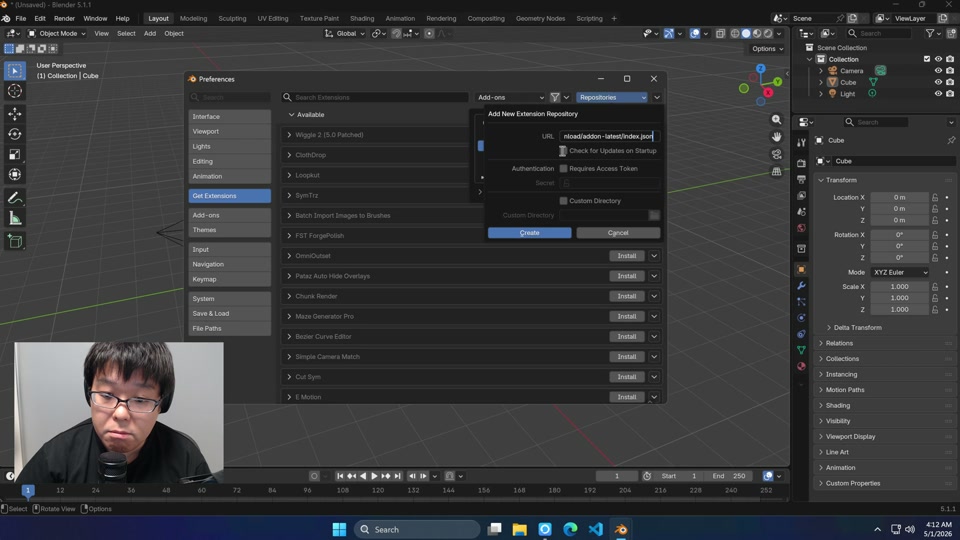Toggle camera view icon in viewport
The width and height of the screenshot is (960, 540).
click(x=776, y=154)
